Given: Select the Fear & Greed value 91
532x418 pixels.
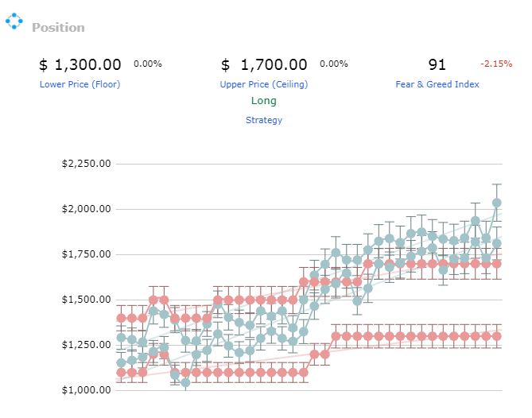Looking at the screenshot, I should (x=437, y=64).
